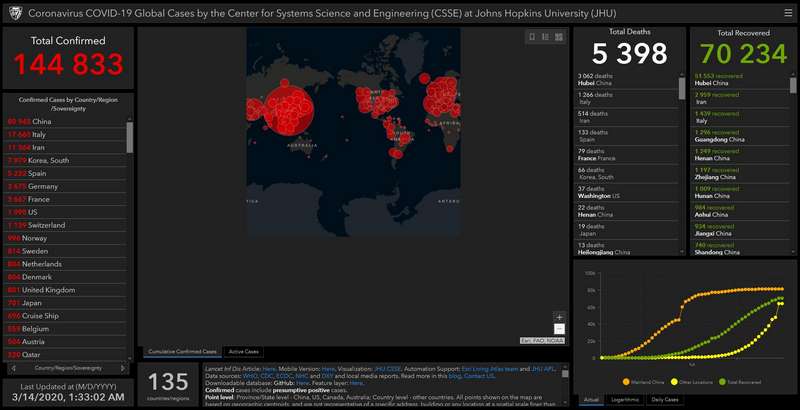Select Italy in confirmed cases list
Screen dimensions: 800x410
(x=38, y=134)
